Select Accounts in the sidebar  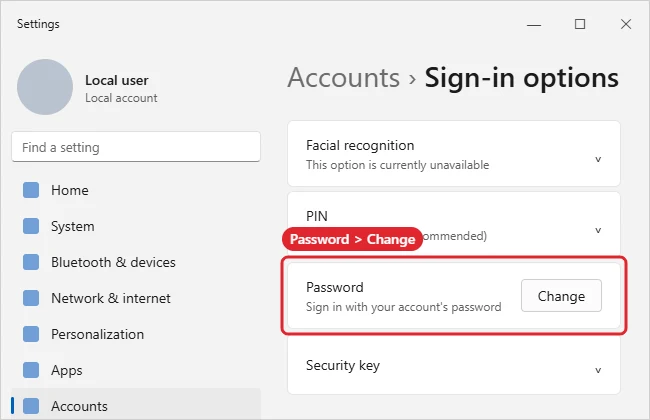(x=136, y=404)
